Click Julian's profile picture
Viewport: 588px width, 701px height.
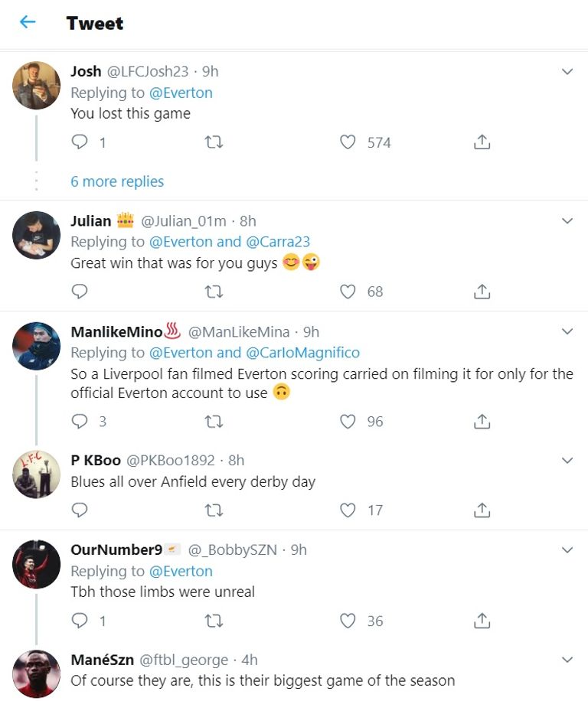pos(36,233)
